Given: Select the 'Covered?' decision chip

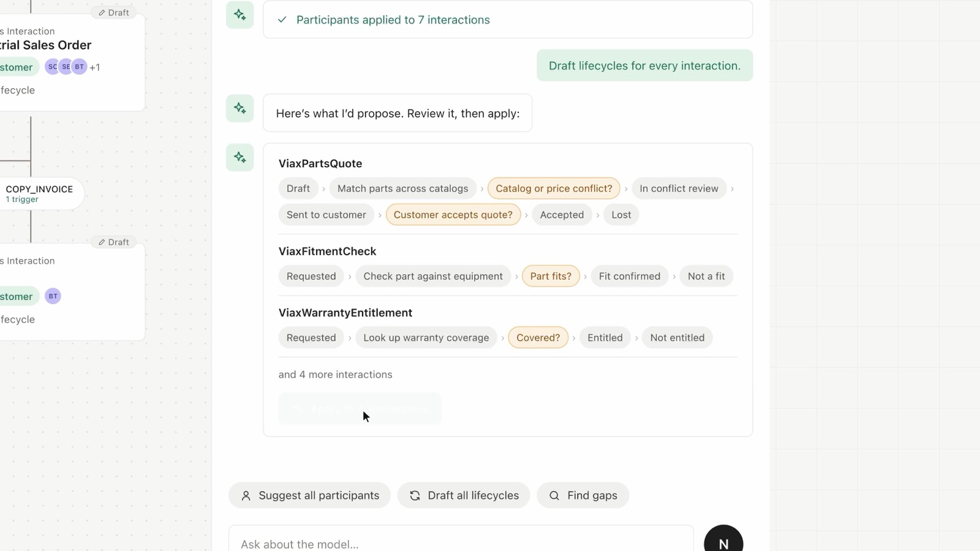Looking at the screenshot, I should (538, 338).
